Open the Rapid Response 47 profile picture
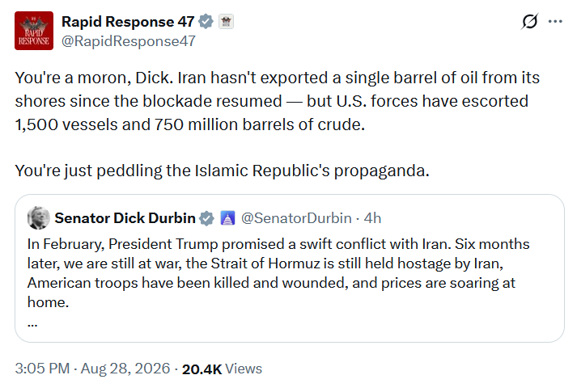 (x=34, y=31)
